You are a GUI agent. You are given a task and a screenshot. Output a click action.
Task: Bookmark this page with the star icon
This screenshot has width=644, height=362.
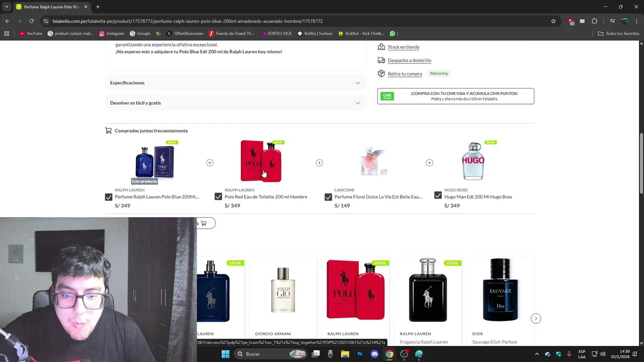pyautogui.click(x=553, y=21)
